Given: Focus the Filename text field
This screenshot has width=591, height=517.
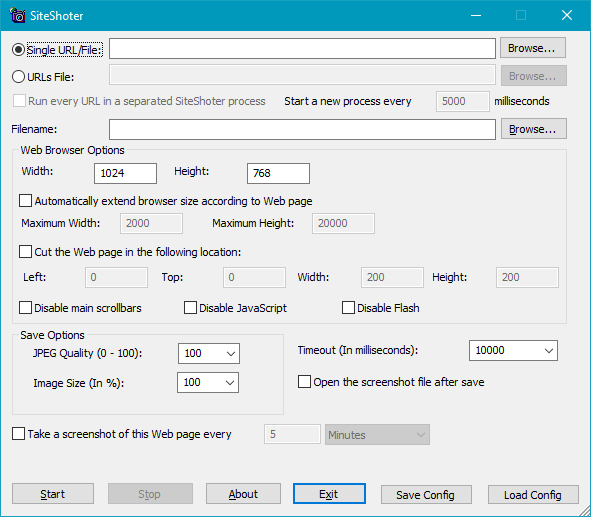Looking at the screenshot, I should click(x=302, y=129).
